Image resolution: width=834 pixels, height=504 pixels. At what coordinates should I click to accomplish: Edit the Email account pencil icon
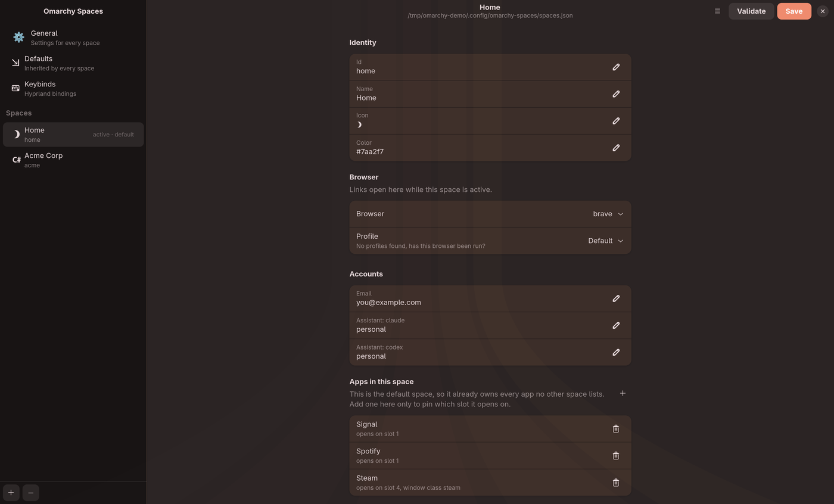616,298
